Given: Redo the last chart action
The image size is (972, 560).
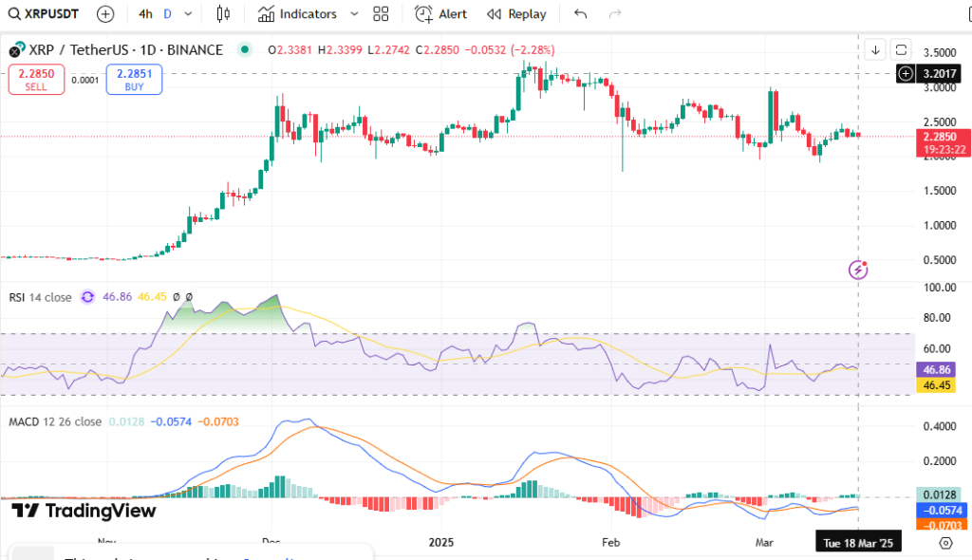Looking at the screenshot, I should coord(615,13).
